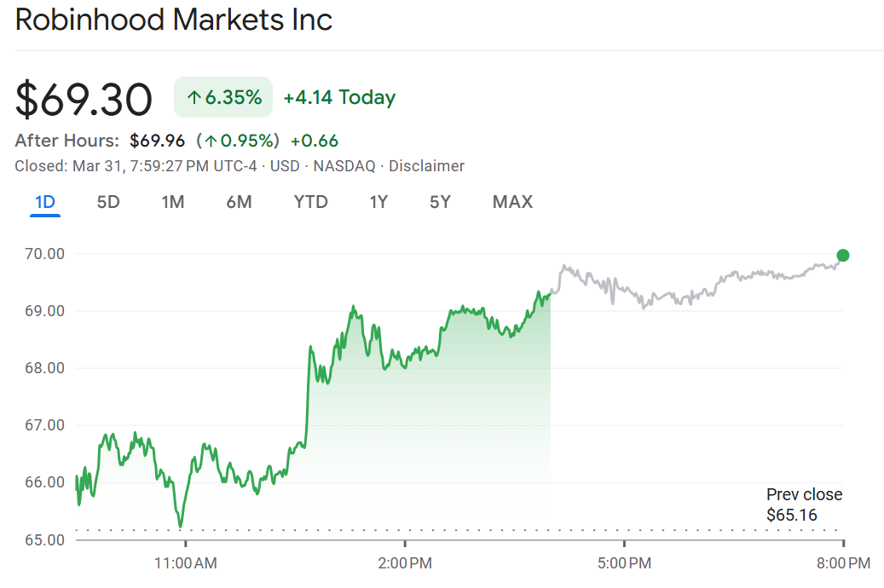
Task: Click the up arrow beside 0.95%
Action: [211, 141]
